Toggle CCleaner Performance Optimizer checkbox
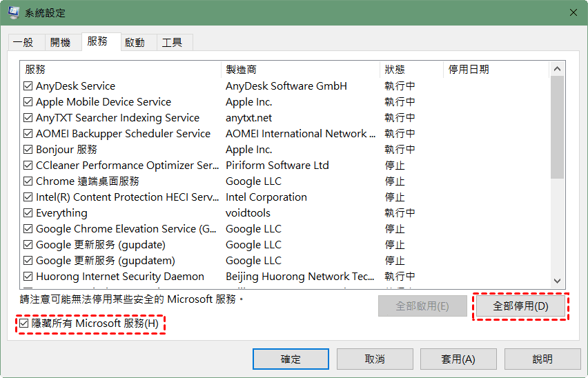The height and width of the screenshot is (378, 588). pos(28,166)
